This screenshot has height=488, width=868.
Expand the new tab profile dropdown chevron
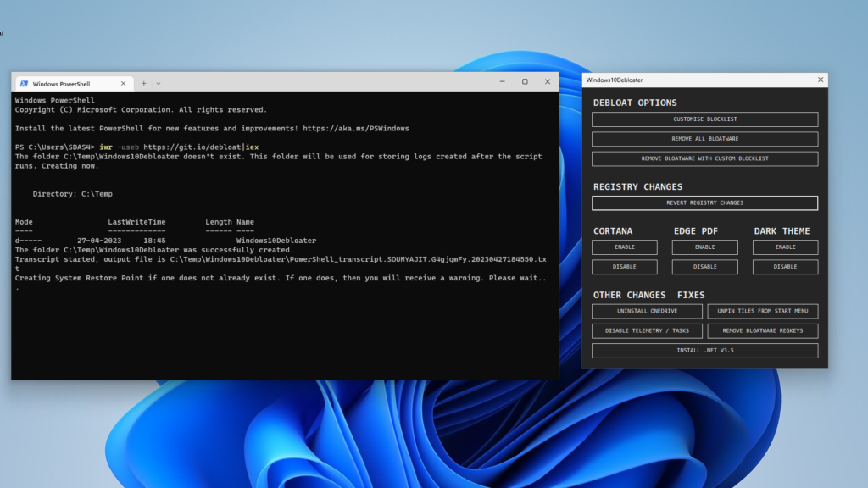pyautogui.click(x=159, y=84)
